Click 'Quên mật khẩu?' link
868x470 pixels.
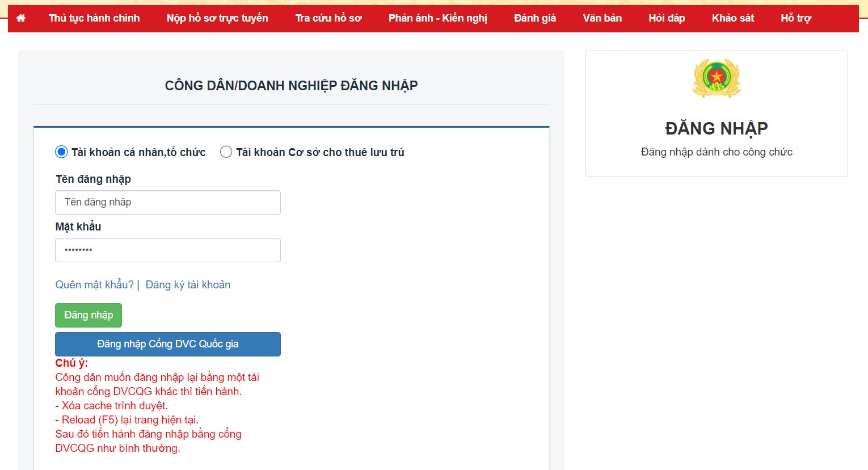[94, 285]
